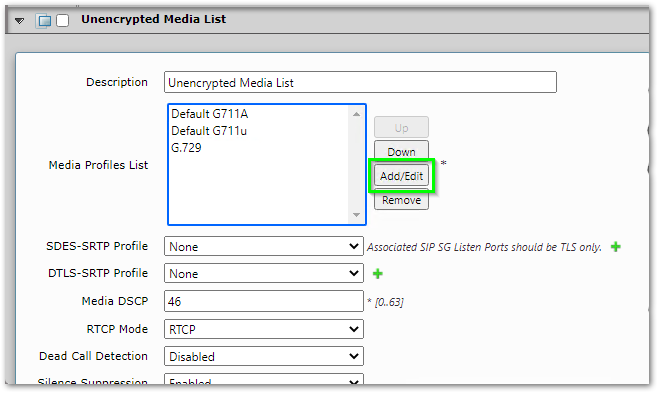This screenshot has width=658, height=393.
Task: Click the disabled Up button
Action: coord(401,128)
